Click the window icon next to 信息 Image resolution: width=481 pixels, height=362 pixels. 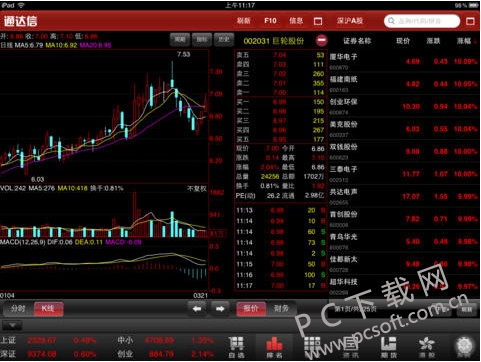tap(318, 21)
